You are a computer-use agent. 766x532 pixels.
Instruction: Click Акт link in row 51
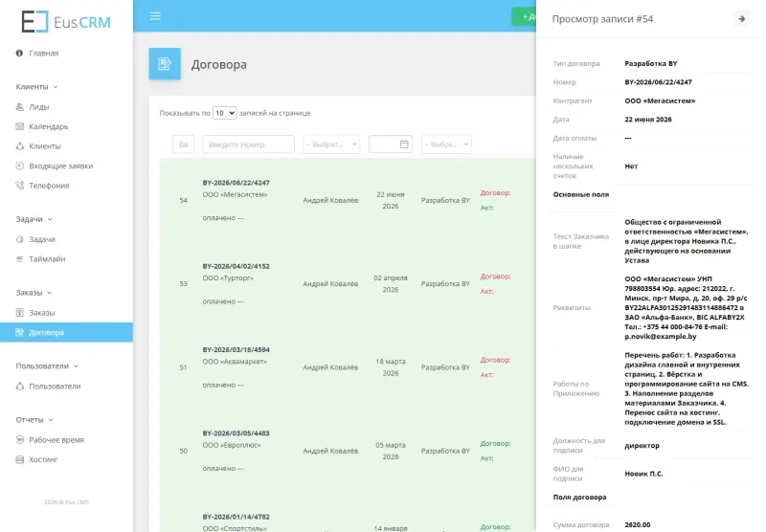click(486, 375)
